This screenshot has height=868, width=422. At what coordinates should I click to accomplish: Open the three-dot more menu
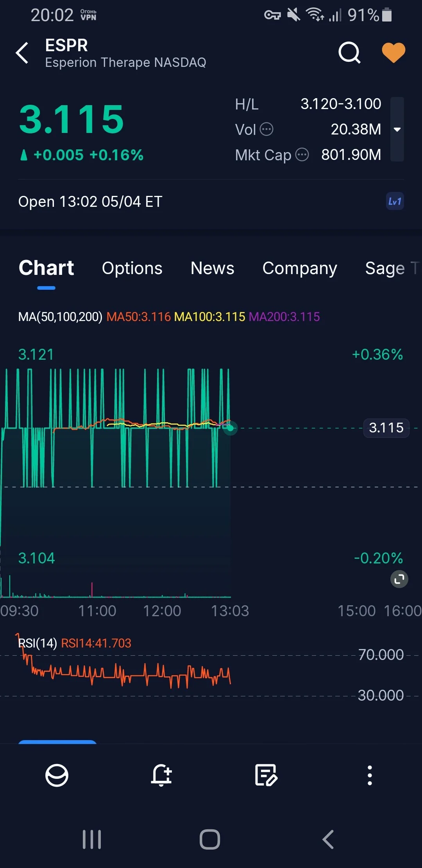pyautogui.click(x=370, y=775)
